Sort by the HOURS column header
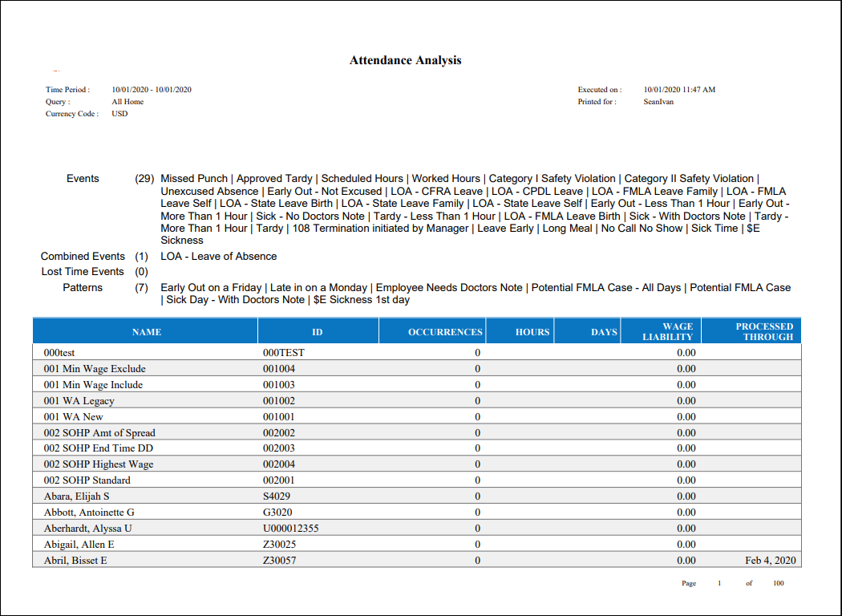The width and height of the screenshot is (842, 616). [532, 331]
